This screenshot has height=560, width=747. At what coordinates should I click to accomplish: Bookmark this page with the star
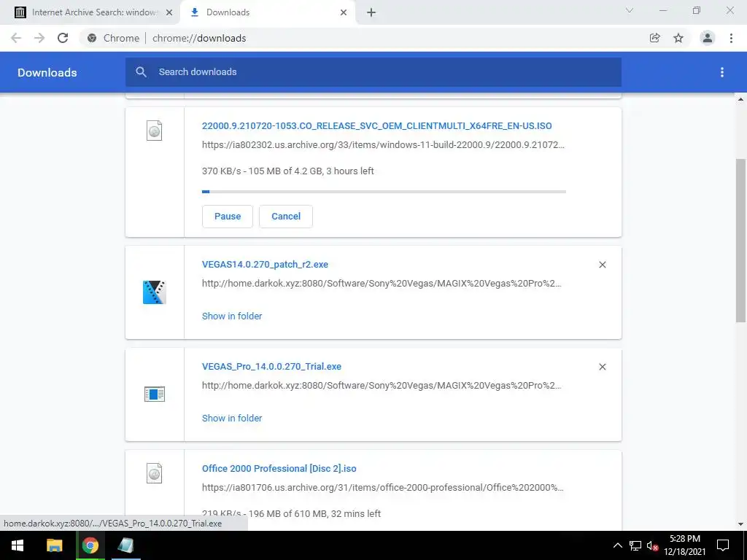point(678,38)
